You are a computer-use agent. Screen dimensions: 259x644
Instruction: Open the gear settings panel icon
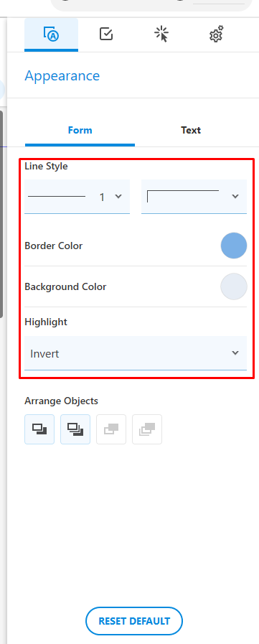coord(216,34)
